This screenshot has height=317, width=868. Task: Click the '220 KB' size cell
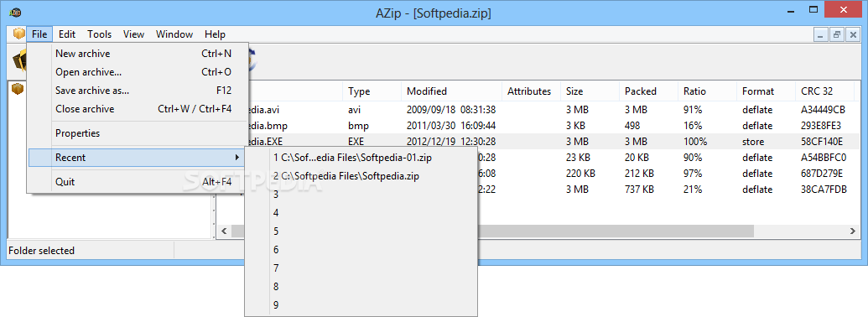pos(580,174)
